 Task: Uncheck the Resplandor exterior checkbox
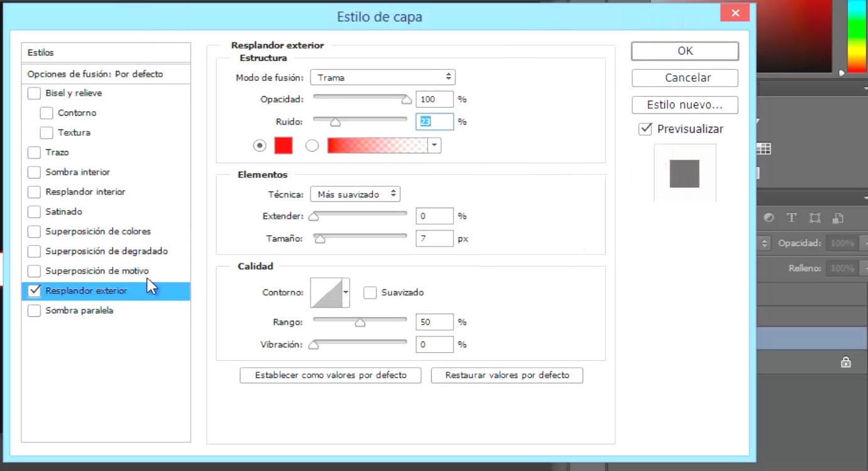34,291
